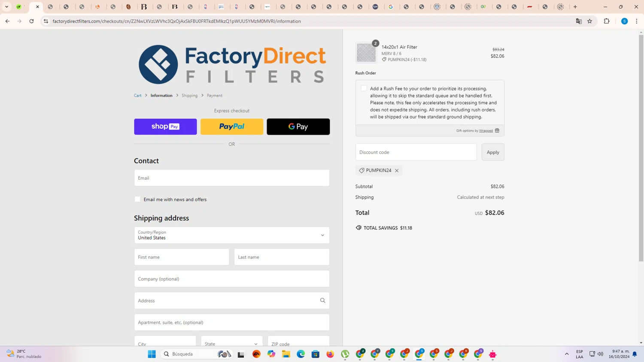
Task: Open the Country/Region dropdown
Action: point(232,235)
